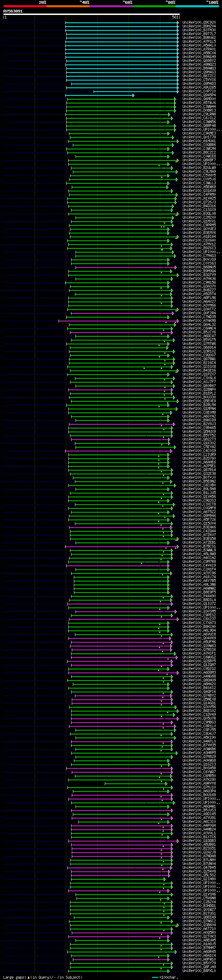Open hit UniRef100_B3TM30

199,30
